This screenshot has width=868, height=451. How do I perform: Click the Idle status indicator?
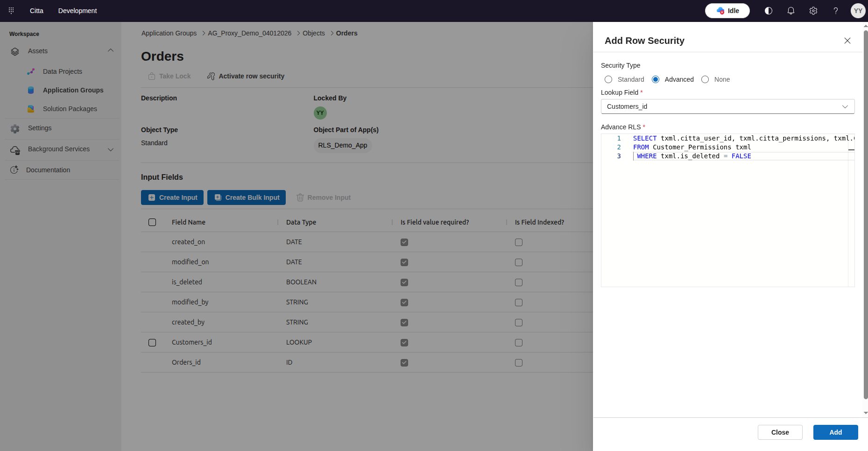pyautogui.click(x=727, y=11)
